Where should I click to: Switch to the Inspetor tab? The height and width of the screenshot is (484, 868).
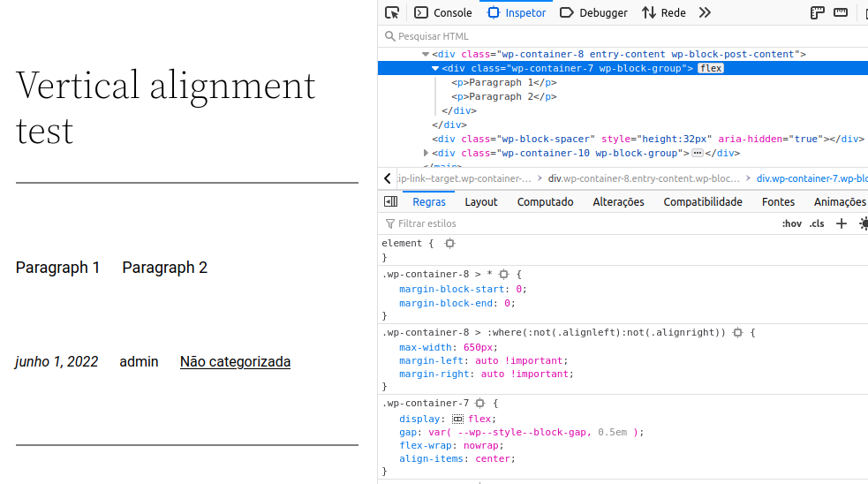pyautogui.click(x=517, y=12)
